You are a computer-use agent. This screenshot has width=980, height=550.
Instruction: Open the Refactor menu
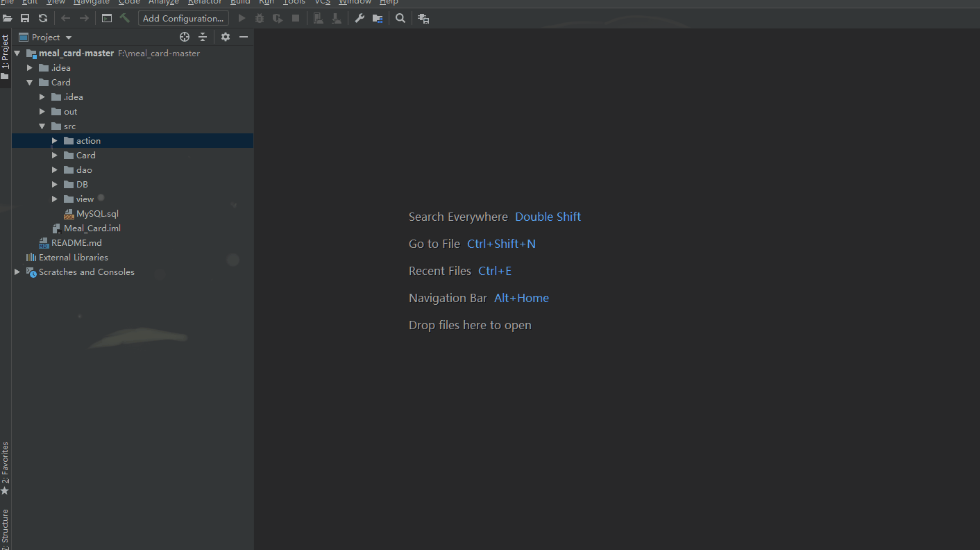205,2
